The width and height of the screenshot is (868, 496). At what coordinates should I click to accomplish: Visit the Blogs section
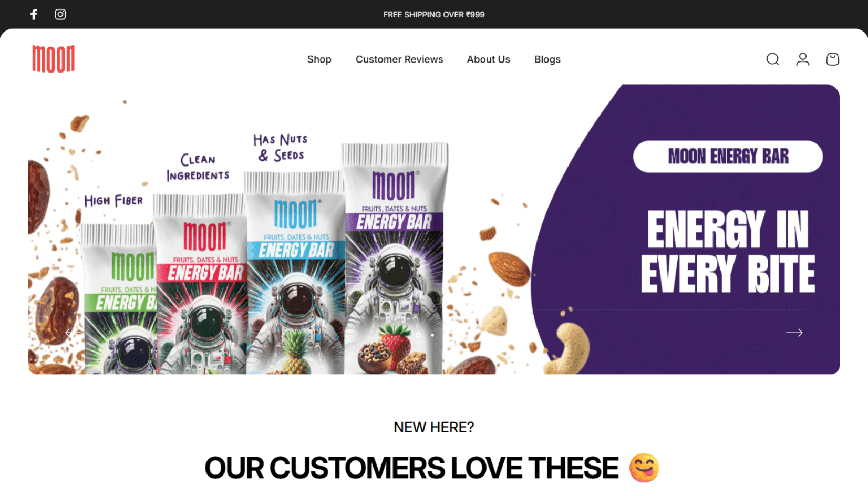tap(547, 59)
